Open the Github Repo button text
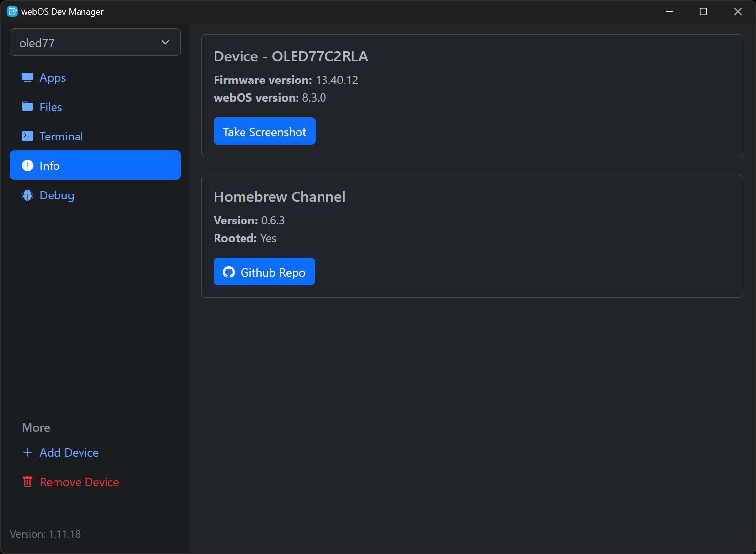This screenshot has width=756, height=554. [x=273, y=273]
